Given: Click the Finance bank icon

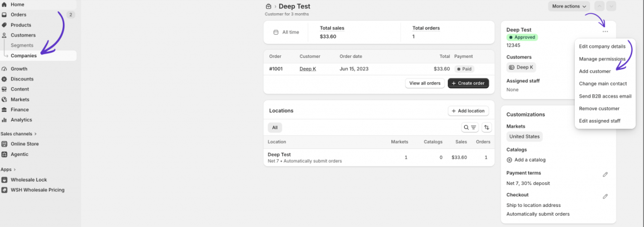Looking at the screenshot, I should pyautogui.click(x=4, y=109).
